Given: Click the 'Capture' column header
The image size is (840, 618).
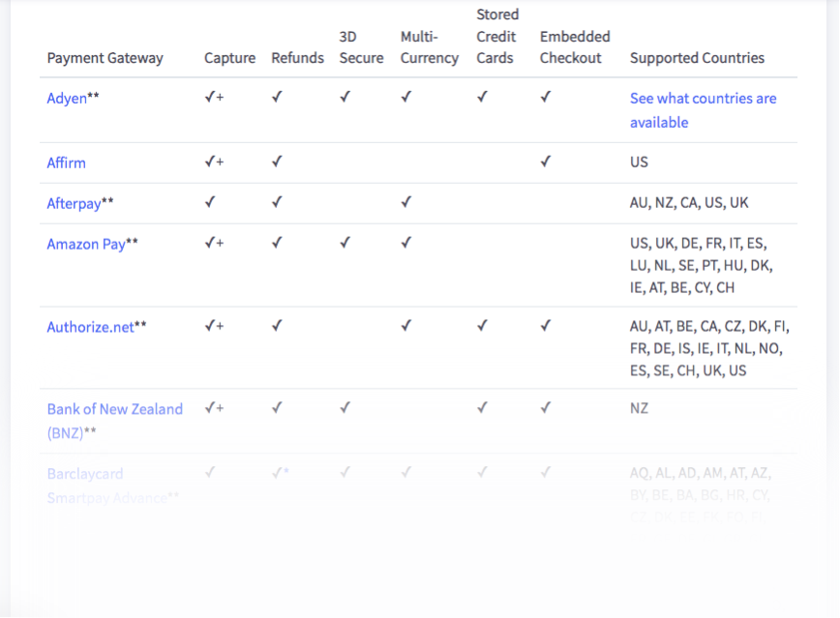Looking at the screenshot, I should 229,58.
